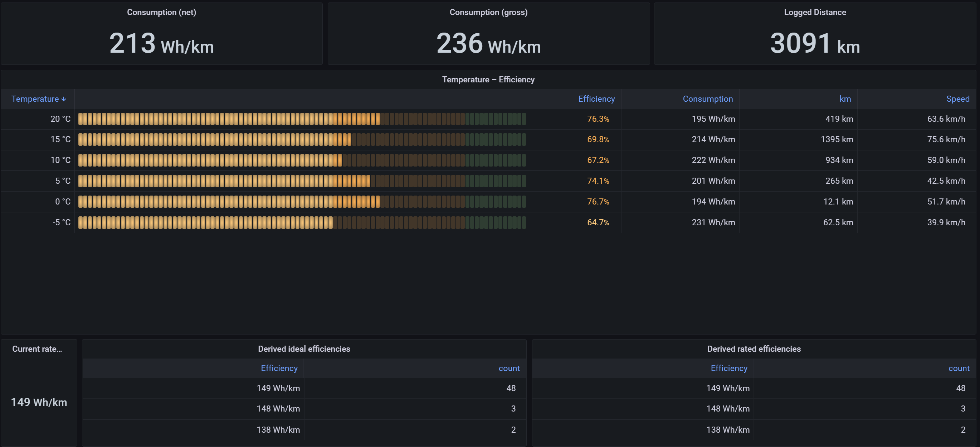Click the Current rate panel title

coord(37,349)
